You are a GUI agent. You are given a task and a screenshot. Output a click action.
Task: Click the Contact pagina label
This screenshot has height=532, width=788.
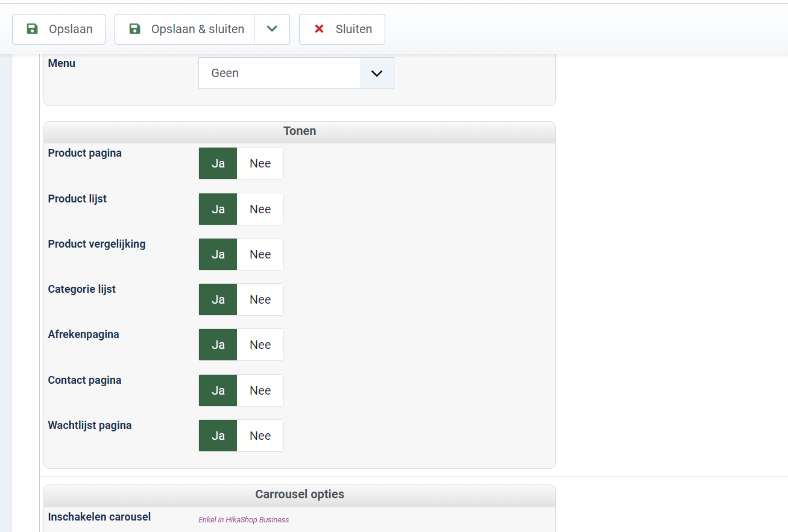point(85,380)
